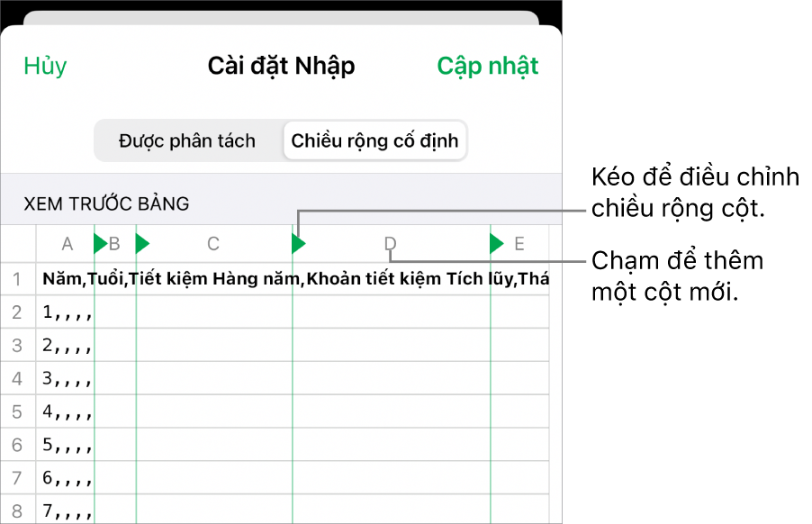Select row header 4
The width and height of the screenshot is (812, 524).
(17, 378)
